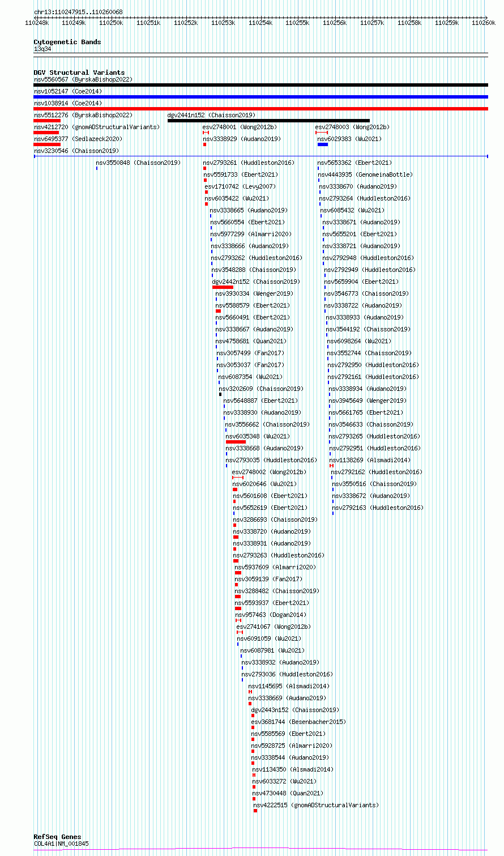The image size is (504, 856).
Task: Click the nsv6495377 (Sedlazeck2020) label
Action: coord(78,139)
